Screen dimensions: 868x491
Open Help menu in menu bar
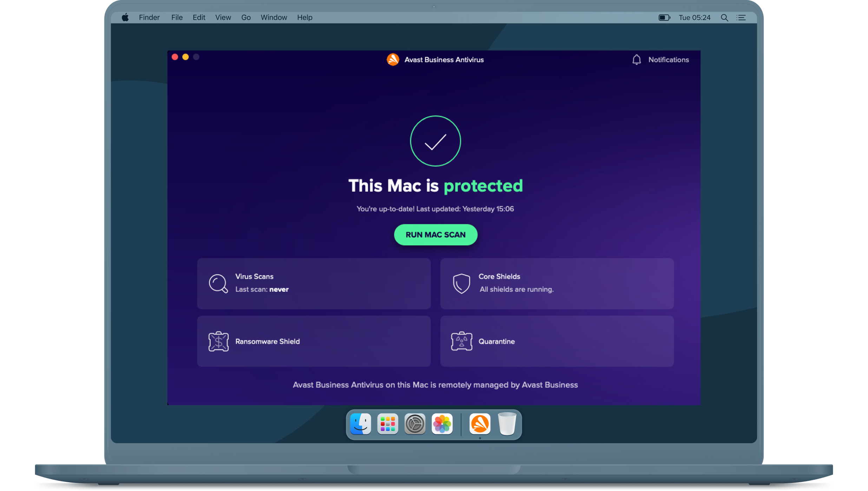(x=305, y=17)
